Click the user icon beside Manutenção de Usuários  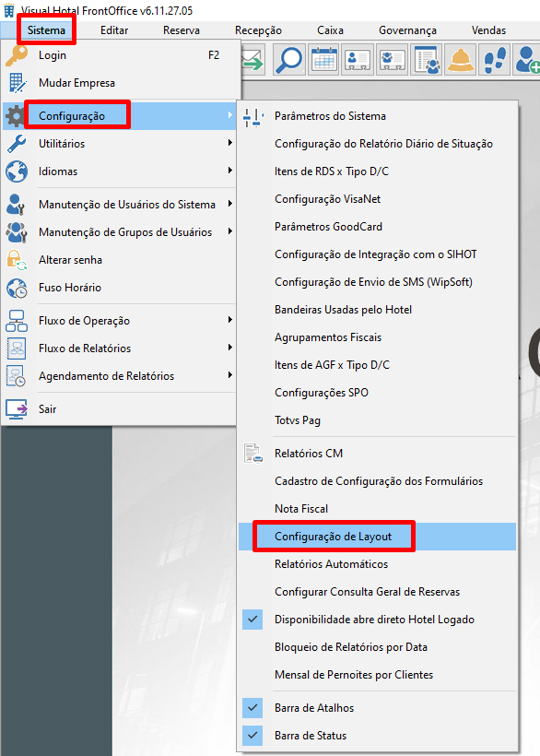tap(16, 205)
